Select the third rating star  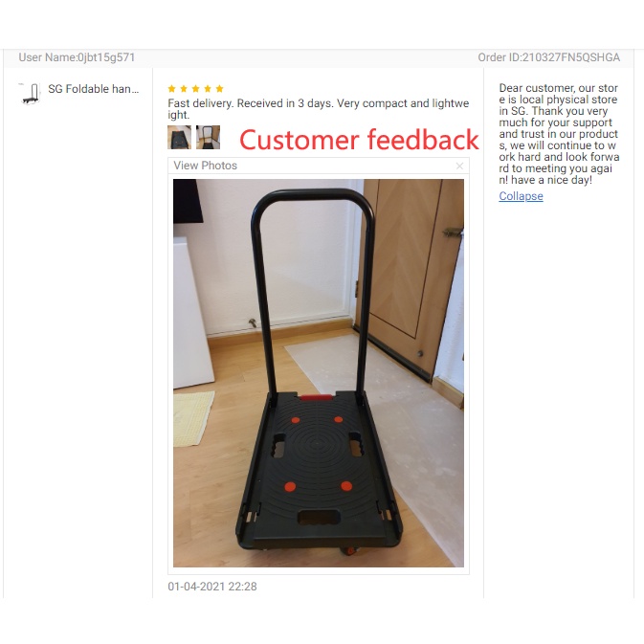195,89
